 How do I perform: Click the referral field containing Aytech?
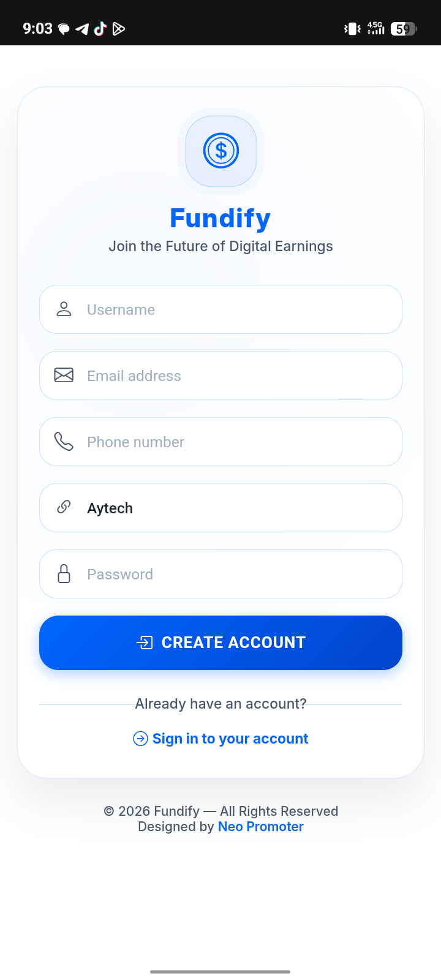coord(233,508)
